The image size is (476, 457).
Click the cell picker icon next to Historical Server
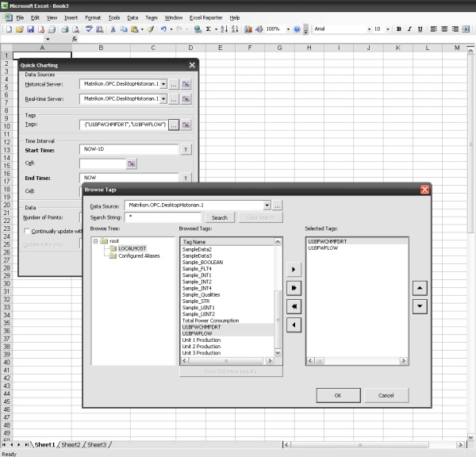coord(186,84)
